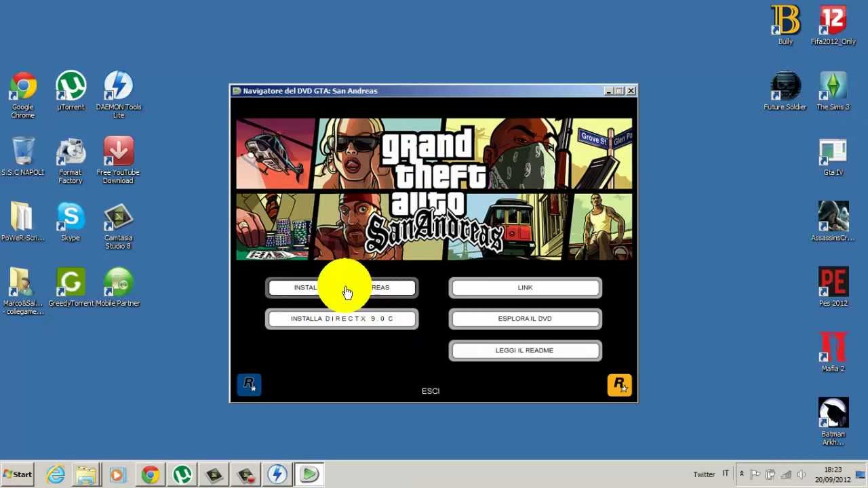Open the Action Center flag icon
The width and height of the screenshot is (868, 488).
coord(755,474)
